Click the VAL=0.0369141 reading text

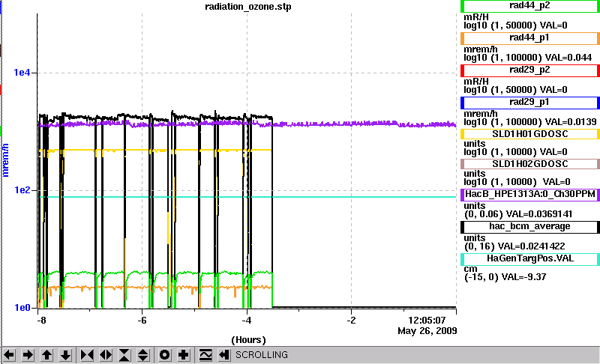[x=539, y=214]
